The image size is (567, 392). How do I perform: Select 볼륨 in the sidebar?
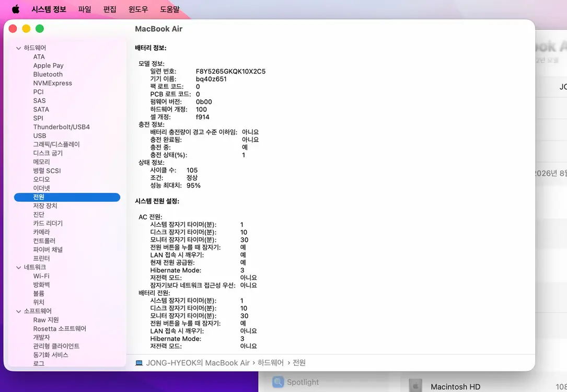39,293
